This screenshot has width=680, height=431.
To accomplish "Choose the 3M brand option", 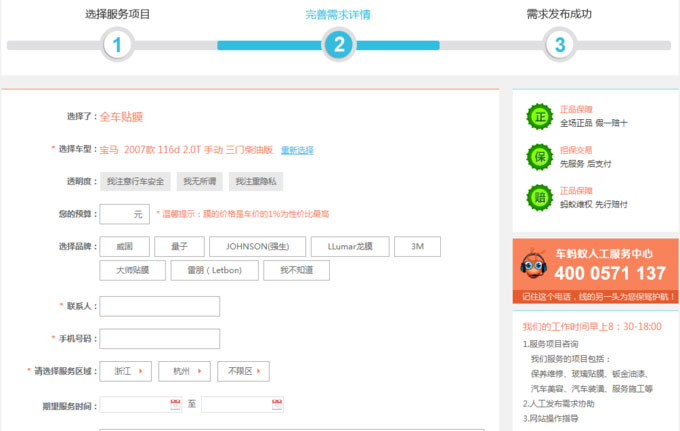I will pyautogui.click(x=417, y=246).
